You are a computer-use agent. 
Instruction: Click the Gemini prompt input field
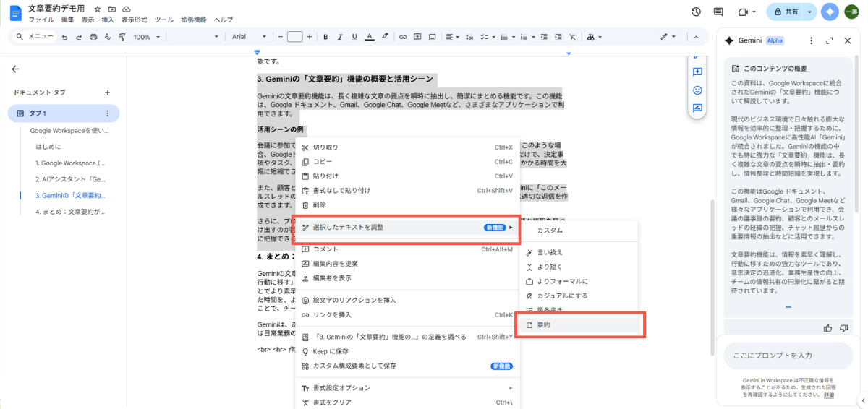point(788,356)
